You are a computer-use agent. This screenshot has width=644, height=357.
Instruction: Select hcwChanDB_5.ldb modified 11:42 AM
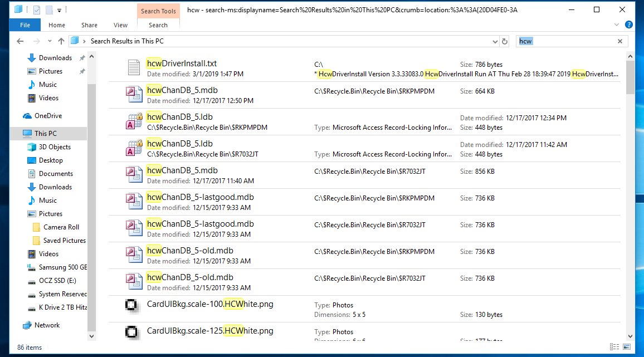click(364, 149)
